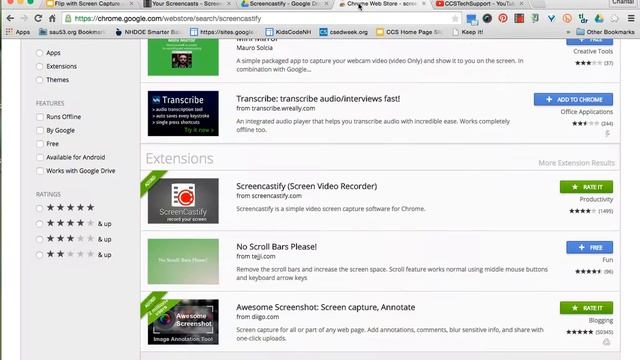640x360 pixels.
Task: Open the Apps grid bookmark
Action: [18, 32]
